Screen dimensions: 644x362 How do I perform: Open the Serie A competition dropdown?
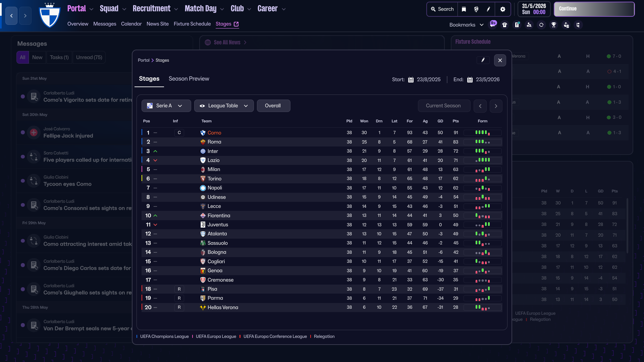pyautogui.click(x=166, y=106)
